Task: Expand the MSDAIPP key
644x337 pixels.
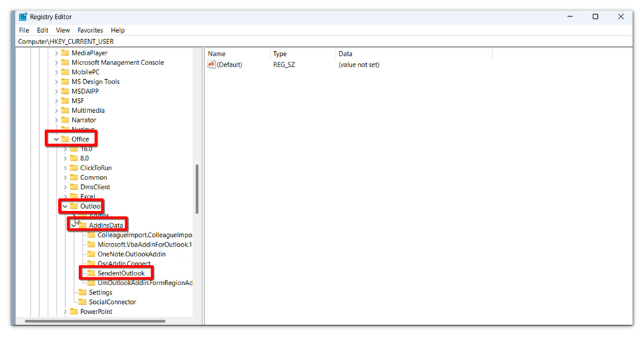Action: (57, 91)
